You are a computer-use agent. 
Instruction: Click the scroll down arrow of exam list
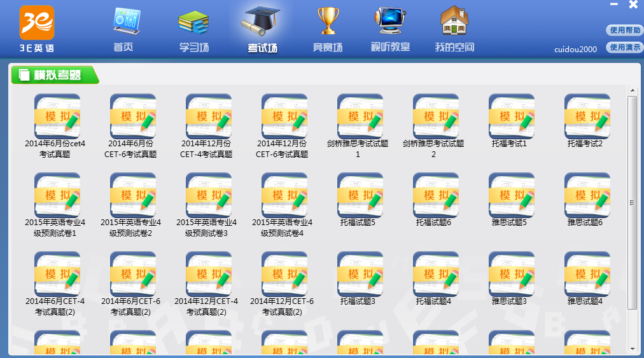[x=632, y=348]
